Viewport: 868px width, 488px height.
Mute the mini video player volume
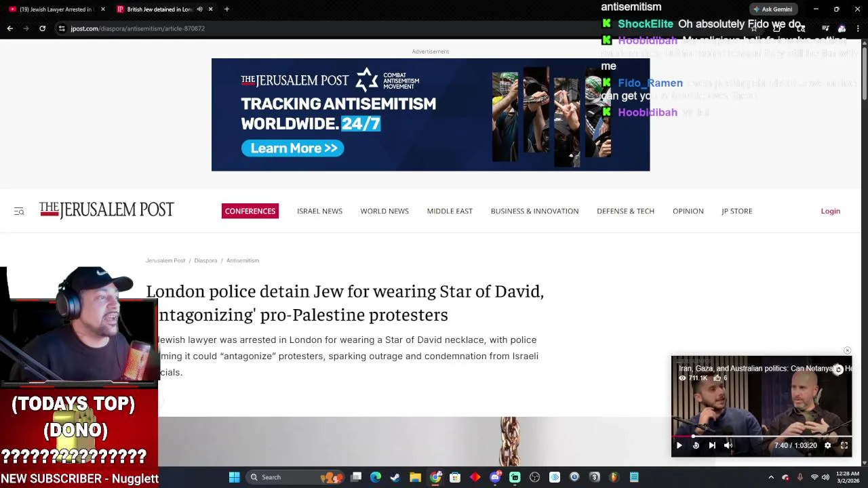[728, 445]
